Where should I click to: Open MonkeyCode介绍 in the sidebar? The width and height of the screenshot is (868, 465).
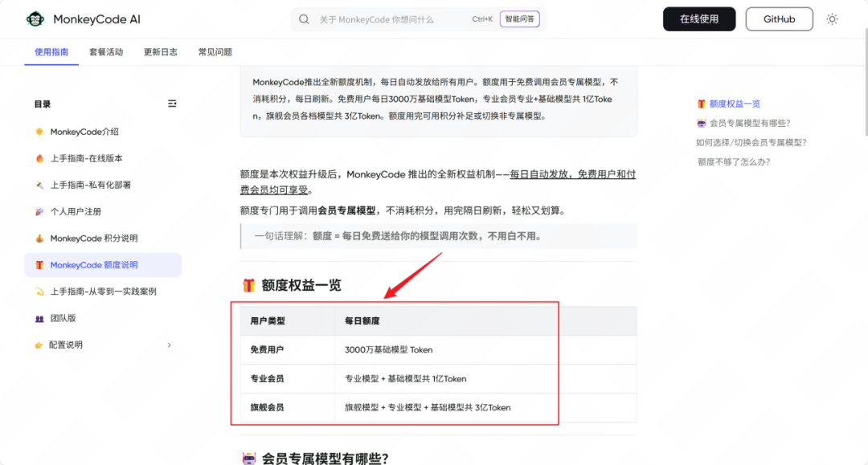(103, 132)
